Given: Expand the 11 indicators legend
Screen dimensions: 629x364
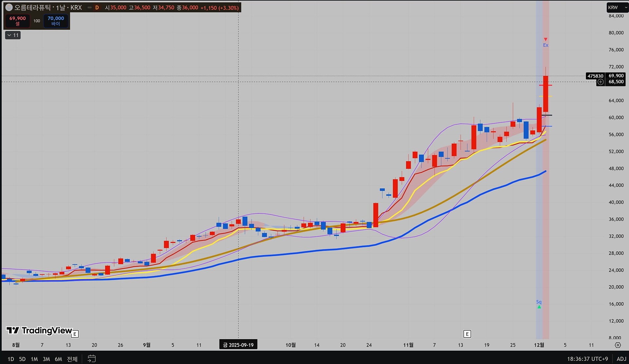Looking at the screenshot, I should coord(13,35).
